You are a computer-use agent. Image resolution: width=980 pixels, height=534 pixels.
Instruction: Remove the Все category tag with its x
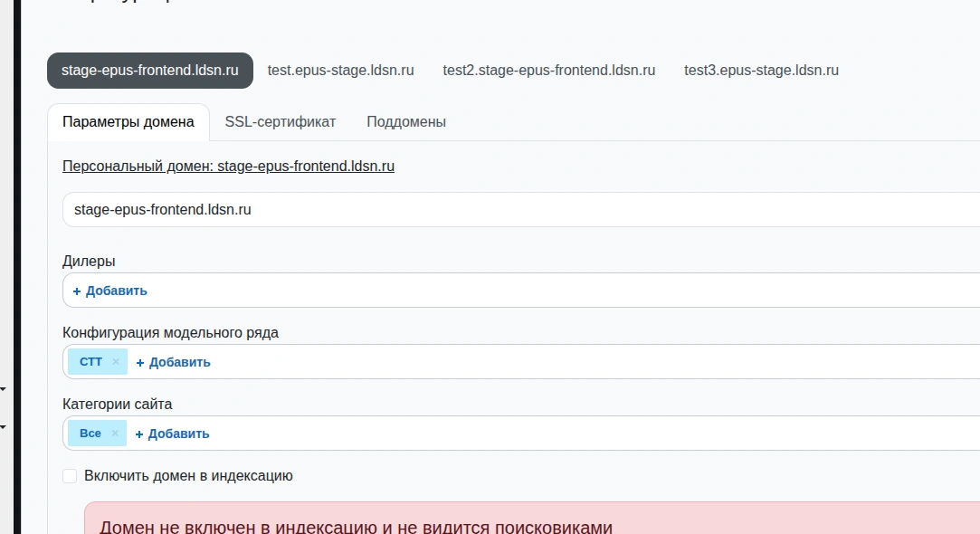point(115,434)
